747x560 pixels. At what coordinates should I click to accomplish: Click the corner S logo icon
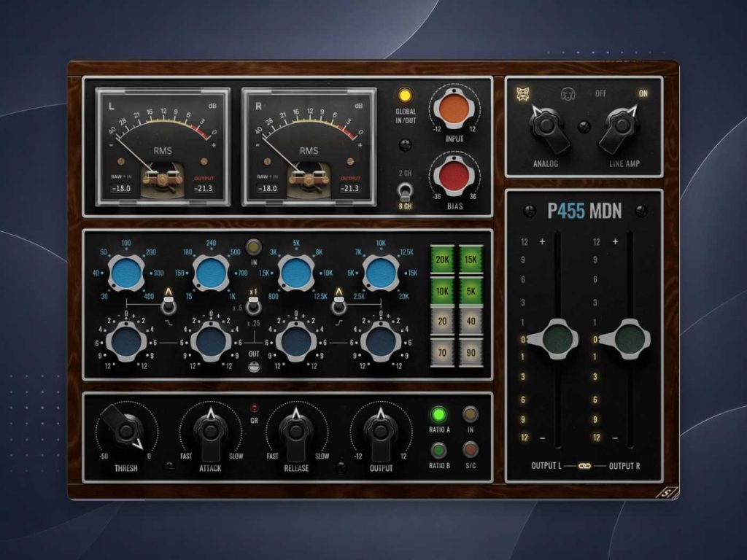click(667, 494)
